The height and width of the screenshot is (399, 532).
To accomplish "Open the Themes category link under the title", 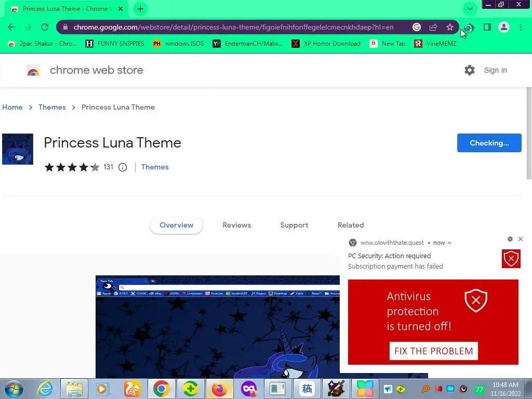I will tap(155, 167).
